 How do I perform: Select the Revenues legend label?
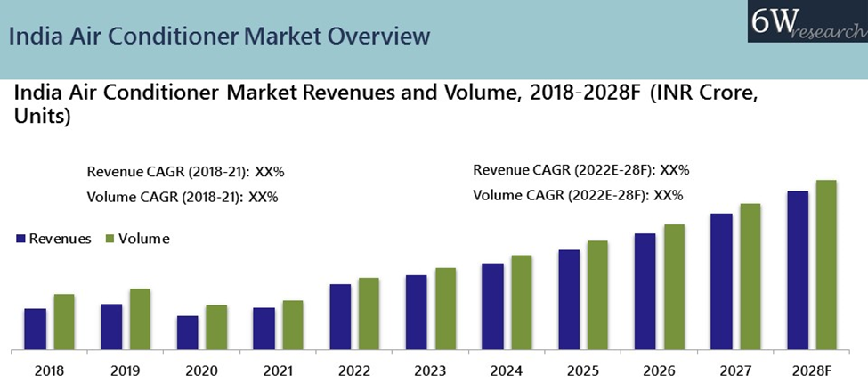click(60, 239)
